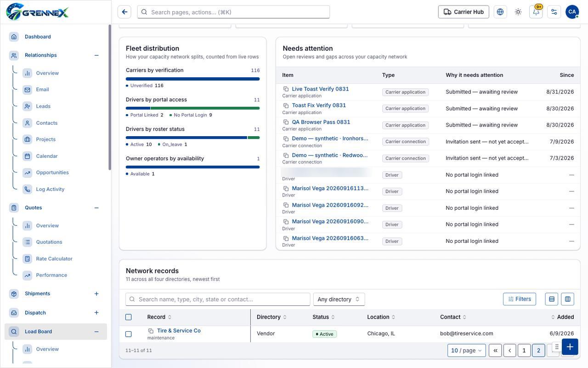588x368 pixels.
Task: Click Drivers by roster status bar
Action: (192, 138)
